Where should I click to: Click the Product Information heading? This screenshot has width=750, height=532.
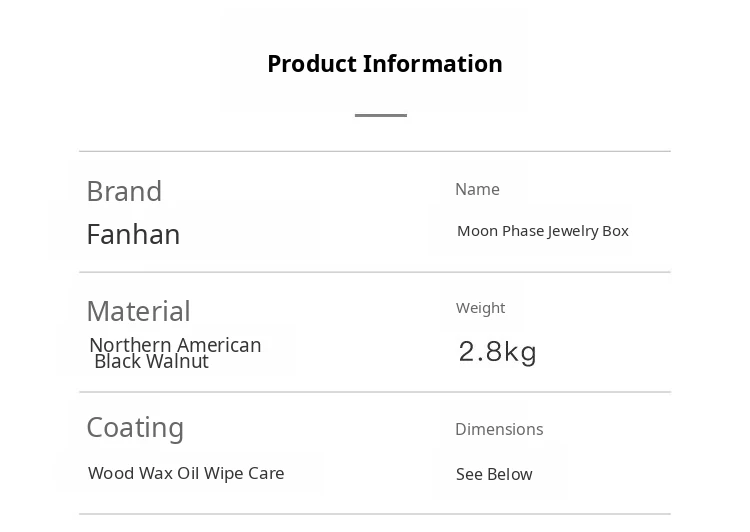[x=384, y=64]
